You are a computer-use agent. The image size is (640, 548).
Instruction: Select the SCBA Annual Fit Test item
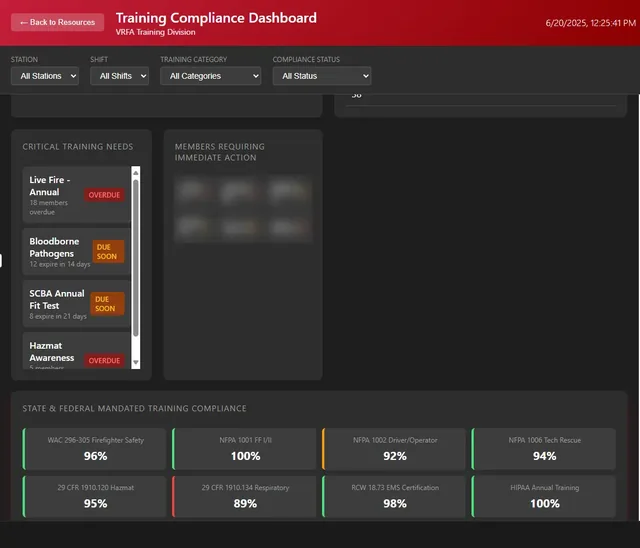pyautogui.click(x=77, y=304)
